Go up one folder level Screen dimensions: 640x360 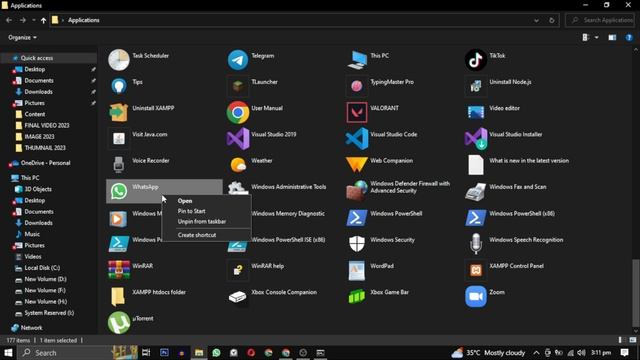[x=44, y=20]
